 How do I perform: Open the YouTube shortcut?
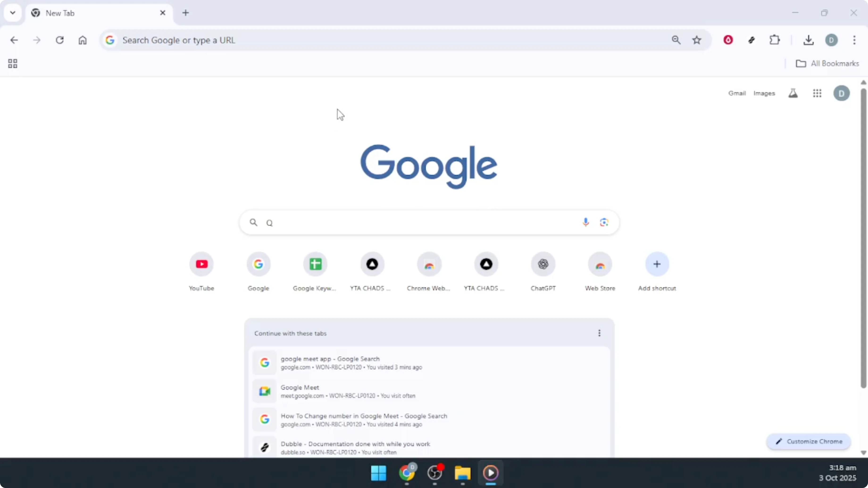pos(201,264)
